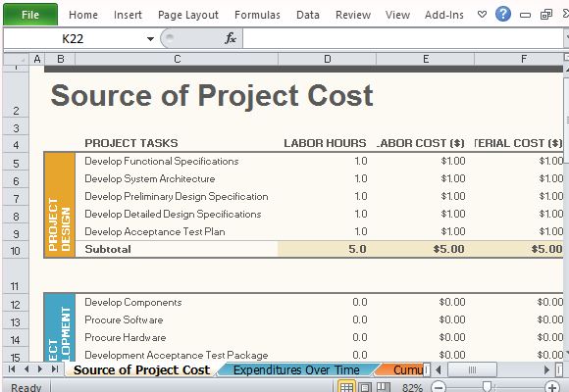Click inside the formula bar
This screenshot has height=392, width=569.
(403, 38)
